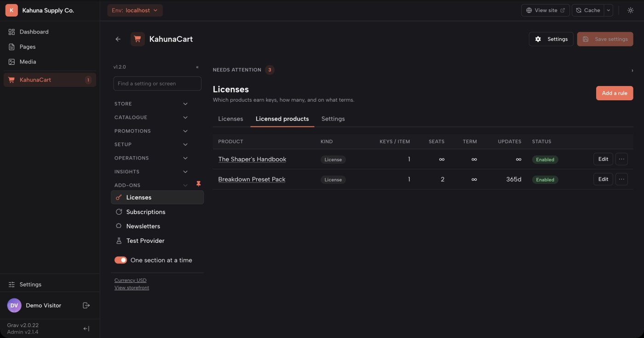Open Pages in the sidebar
This screenshot has width=644, height=338.
pyautogui.click(x=50, y=47)
